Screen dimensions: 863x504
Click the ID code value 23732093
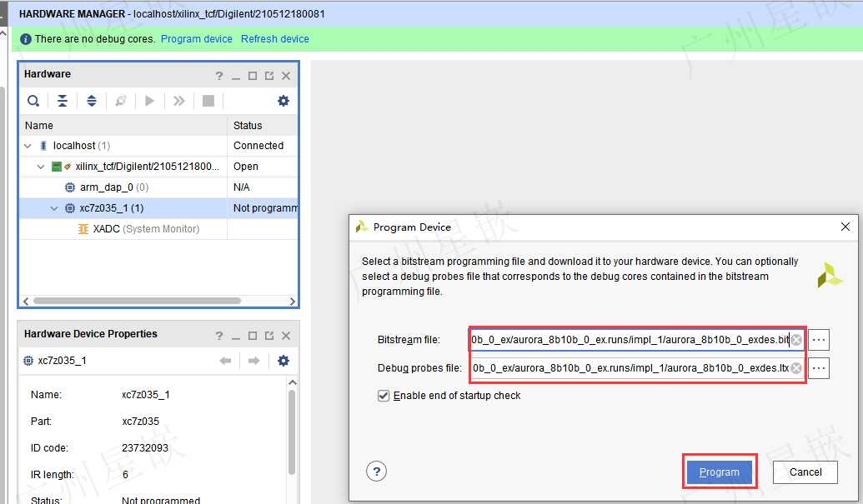145,448
